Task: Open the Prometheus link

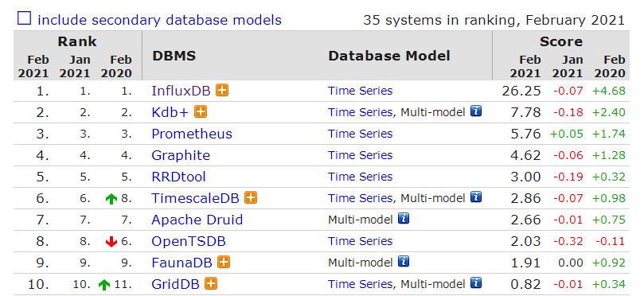Action: [192, 134]
